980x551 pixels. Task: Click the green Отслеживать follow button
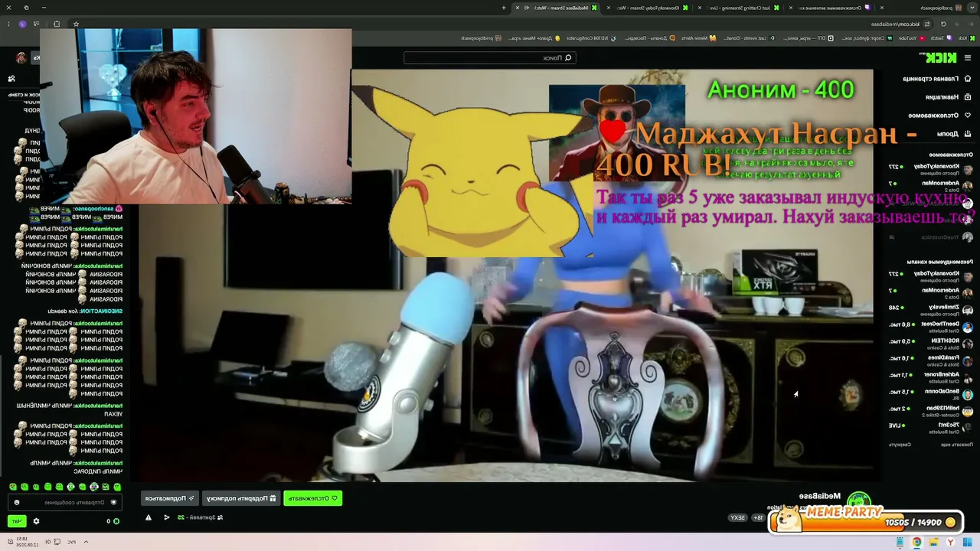click(312, 498)
